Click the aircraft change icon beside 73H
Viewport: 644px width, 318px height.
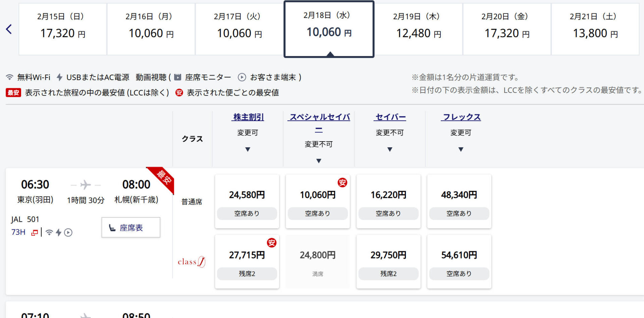click(34, 232)
